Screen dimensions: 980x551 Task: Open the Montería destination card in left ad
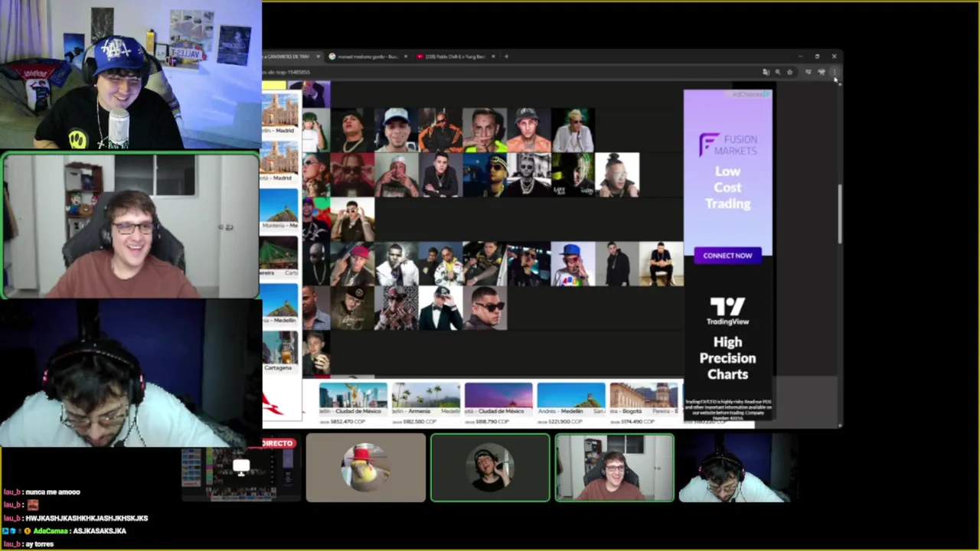coord(279,209)
